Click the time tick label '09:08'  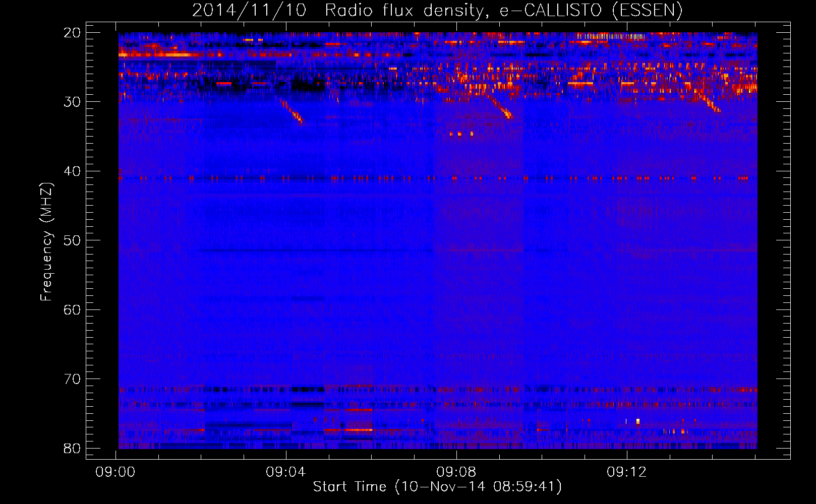(x=456, y=472)
